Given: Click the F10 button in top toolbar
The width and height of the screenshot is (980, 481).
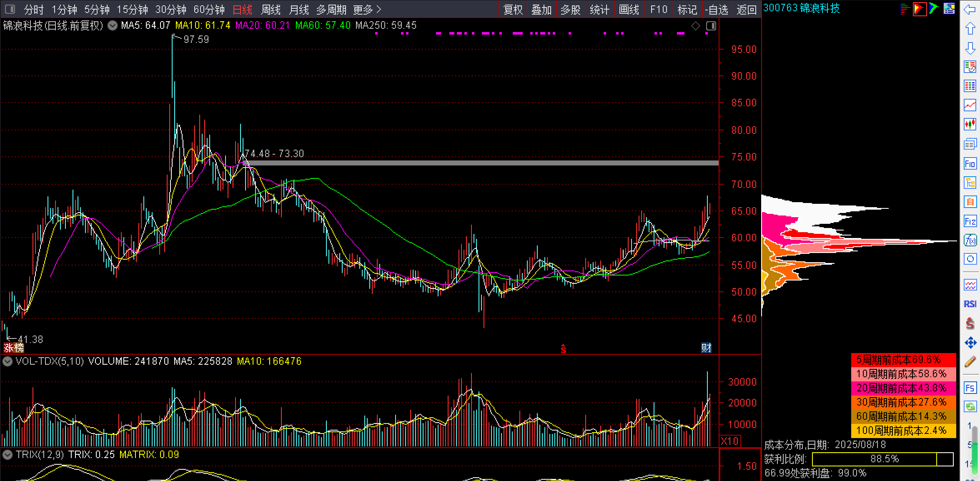Looking at the screenshot, I should point(659,9).
